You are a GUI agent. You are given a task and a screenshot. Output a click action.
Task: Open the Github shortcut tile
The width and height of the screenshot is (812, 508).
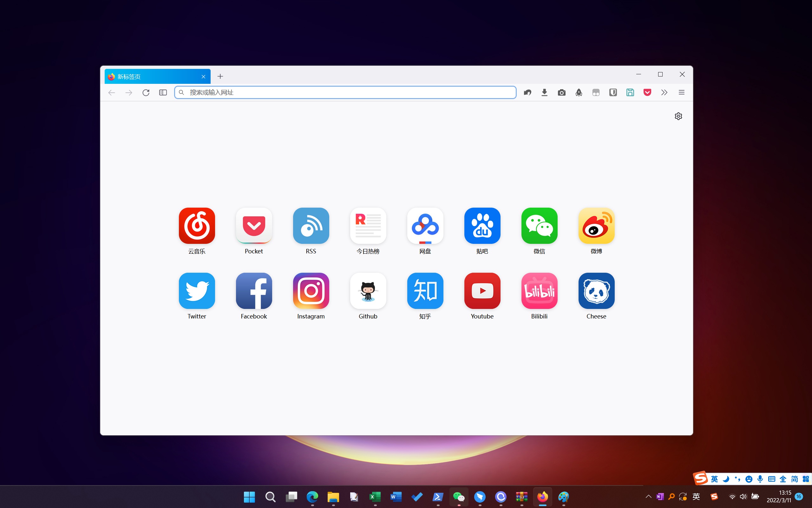(368, 291)
